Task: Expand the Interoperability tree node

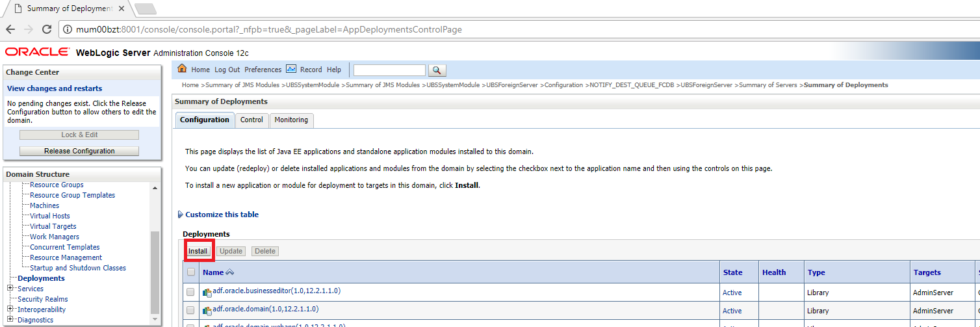Action: click(x=10, y=309)
